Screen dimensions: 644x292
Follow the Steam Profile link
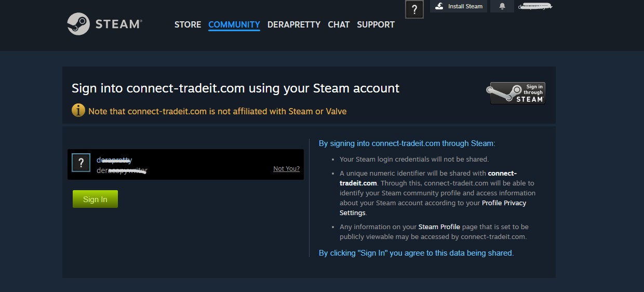pos(439,227)
